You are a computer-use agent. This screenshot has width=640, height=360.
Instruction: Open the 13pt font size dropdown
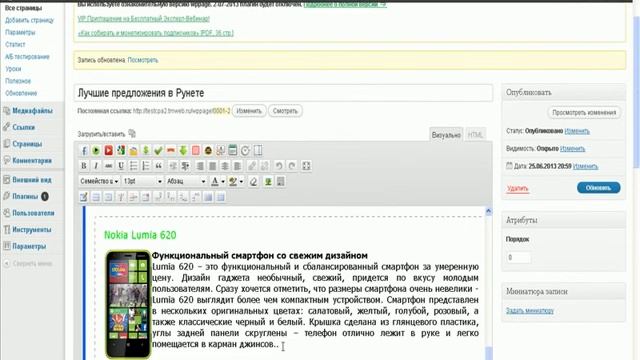point(142,181)
